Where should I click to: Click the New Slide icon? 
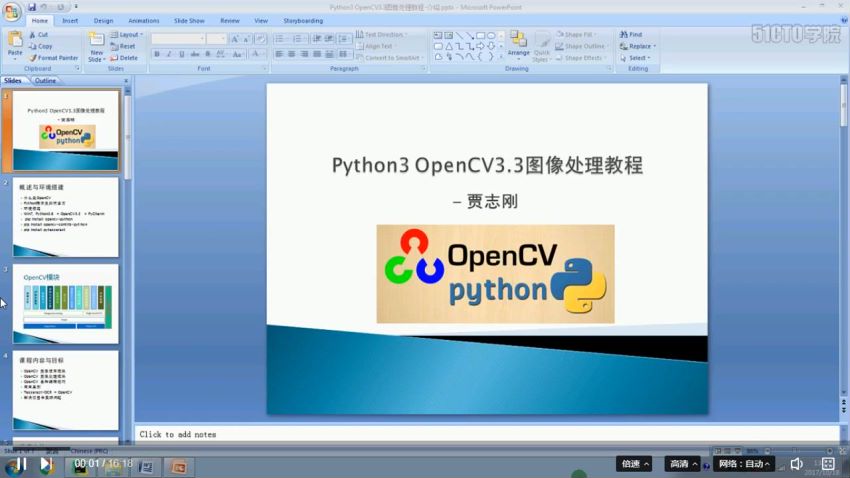96,40
